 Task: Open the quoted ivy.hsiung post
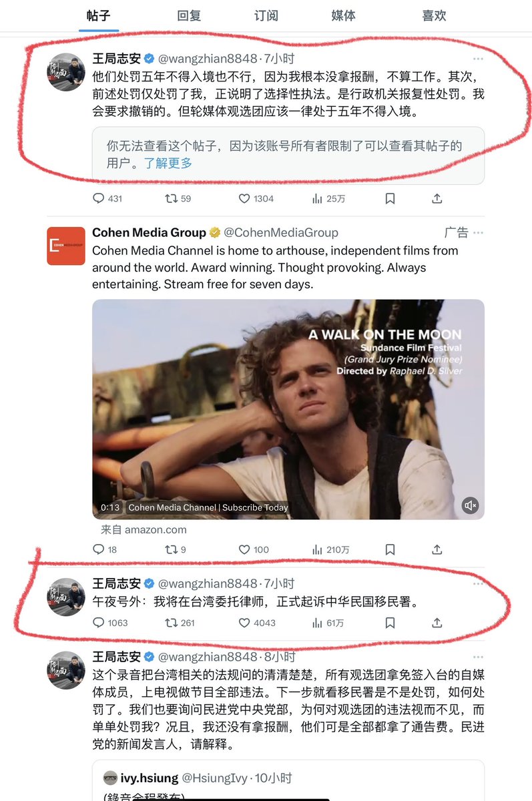(x=288, y=780)
